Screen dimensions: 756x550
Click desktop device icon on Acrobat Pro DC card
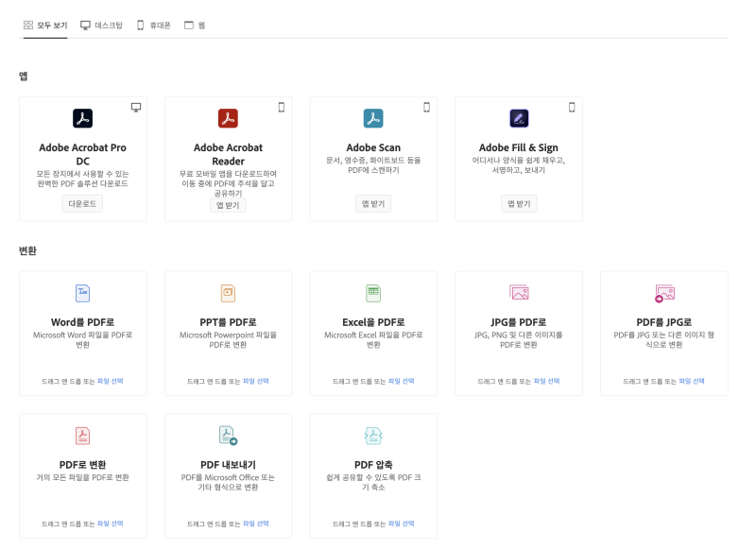[x=136, y=107]
